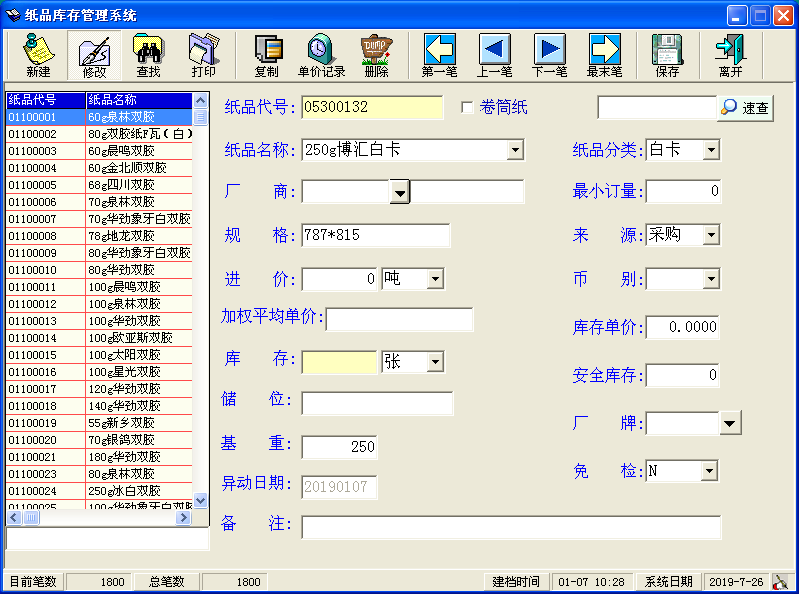Click the 库存单价 field showing 0.0000
Screen dimensions: 799x594
click(x=683, y=327)
